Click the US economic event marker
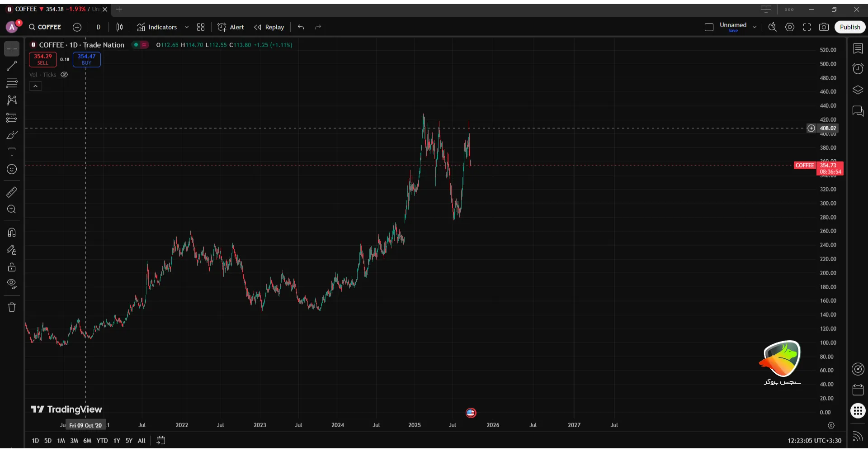Screen dimensions: 868x452 471,413
